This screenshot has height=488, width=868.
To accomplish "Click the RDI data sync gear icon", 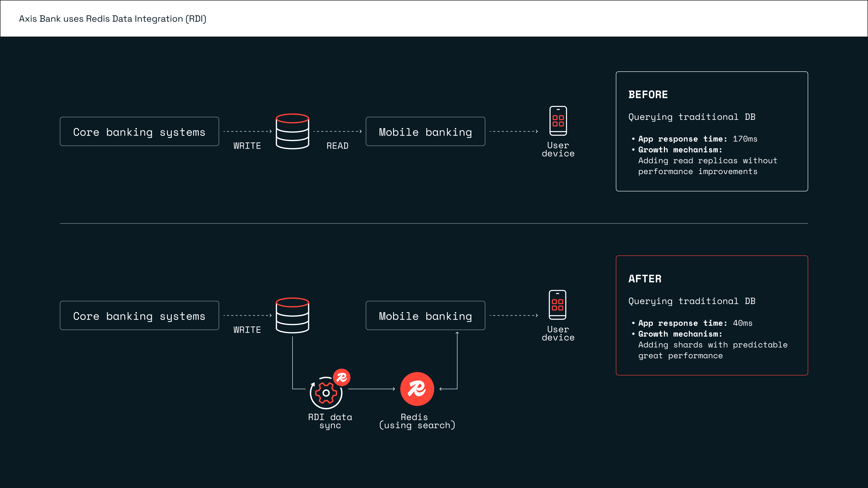I will [x=326, y=393].
